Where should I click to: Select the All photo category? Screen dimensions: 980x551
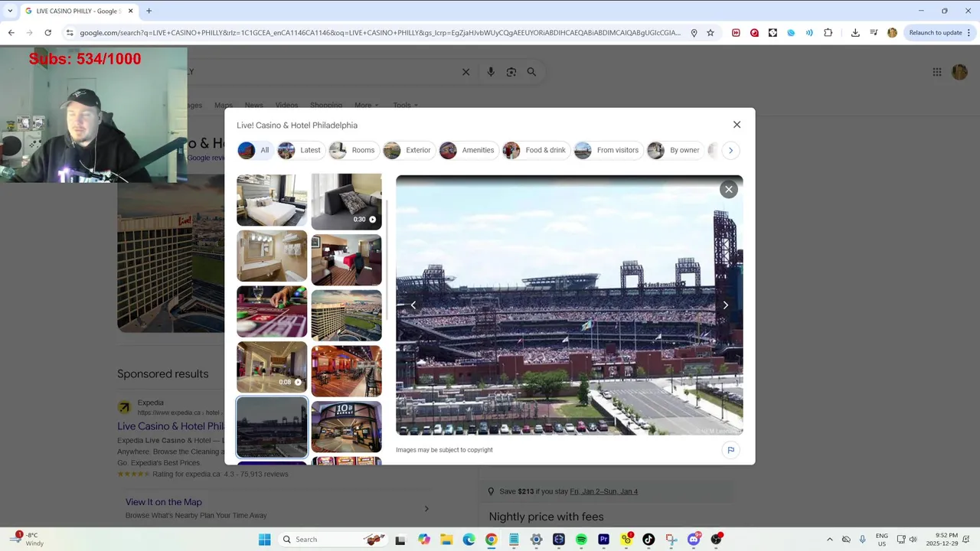click(255, 150)
